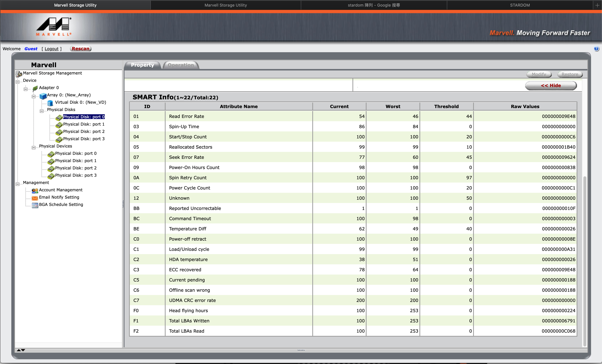
Task: Switch to the Property tab
Action: [x=142, y=65]
